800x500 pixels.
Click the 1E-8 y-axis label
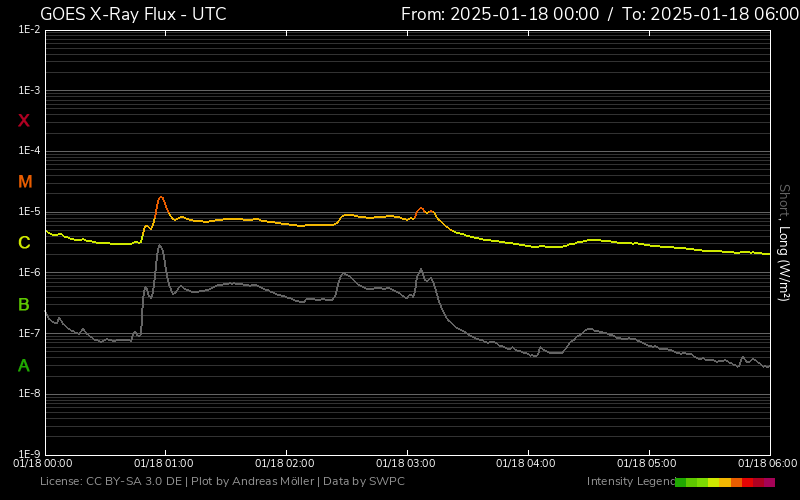pyautogui.click(x=29, y=393)
